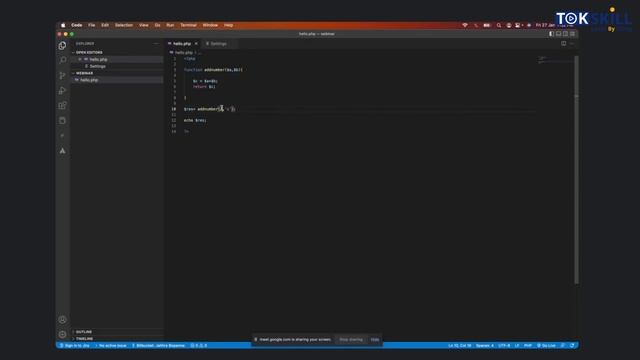The image size is (640, 360).
Task: Open the View menu
Action: (x=144, y=25)
